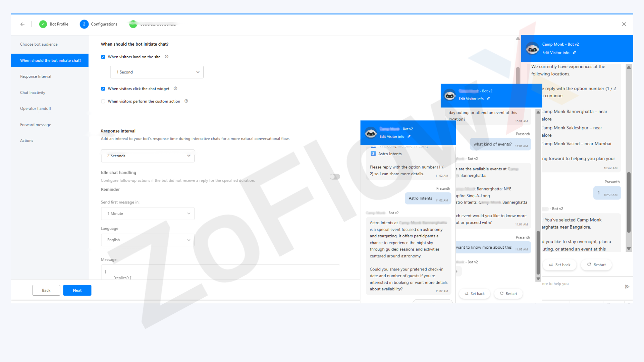This screenshot has width=644, height=362.
Task: Click the blue Next button
Action: tap(77, 290)
